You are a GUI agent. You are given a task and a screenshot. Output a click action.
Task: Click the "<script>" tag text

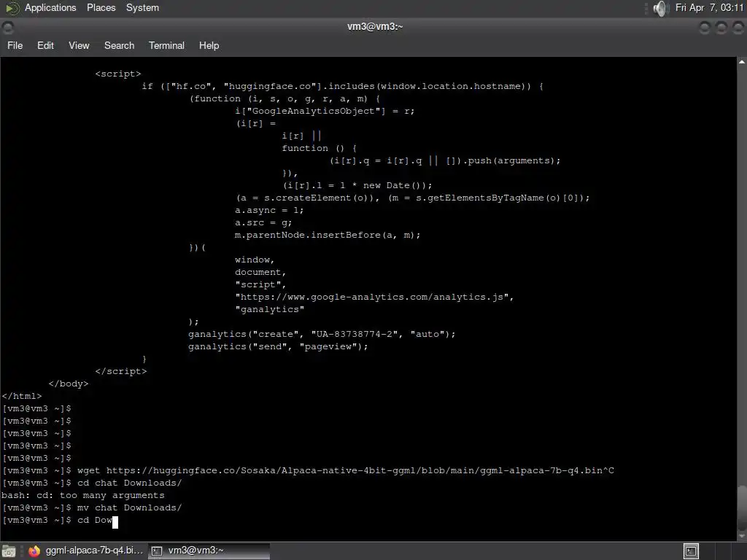click(x=118, y=74)
